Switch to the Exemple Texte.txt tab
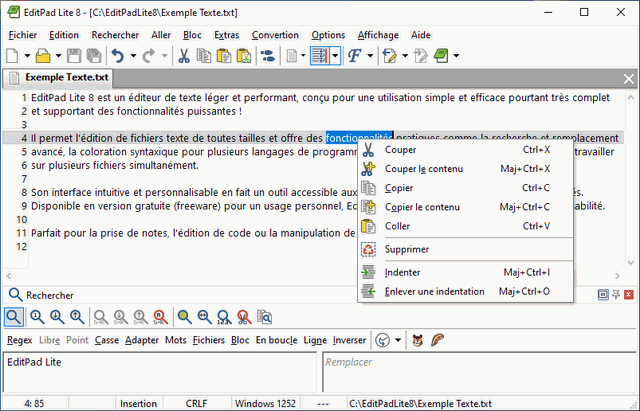The width and height of the screenshot is (640, 411). 58,78
